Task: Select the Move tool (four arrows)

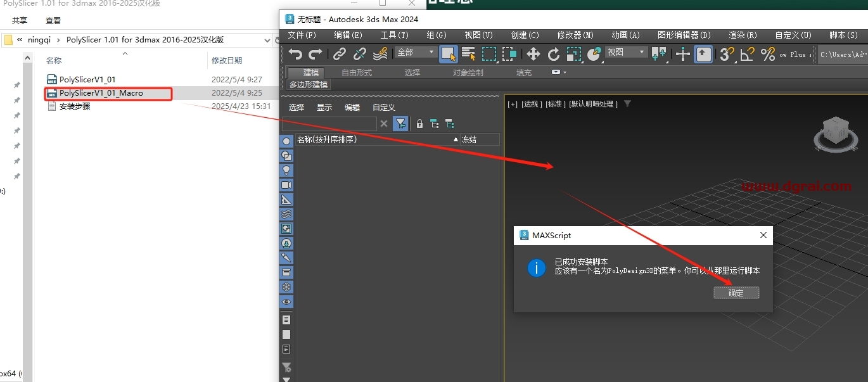Action: 533,54
